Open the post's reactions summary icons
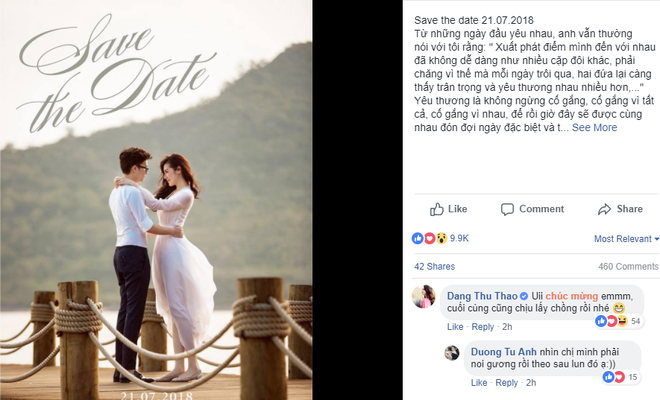 coord(429,238)
